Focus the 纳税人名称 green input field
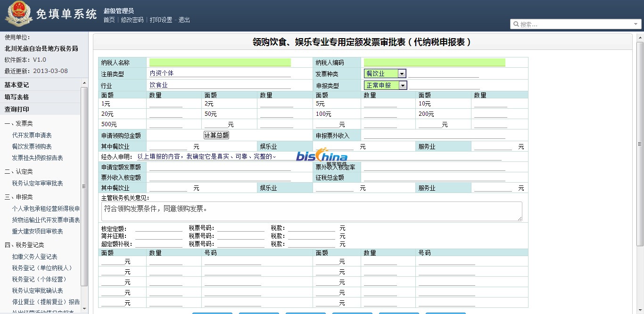The height and width of the screenshot is (314, 644). 220,62
